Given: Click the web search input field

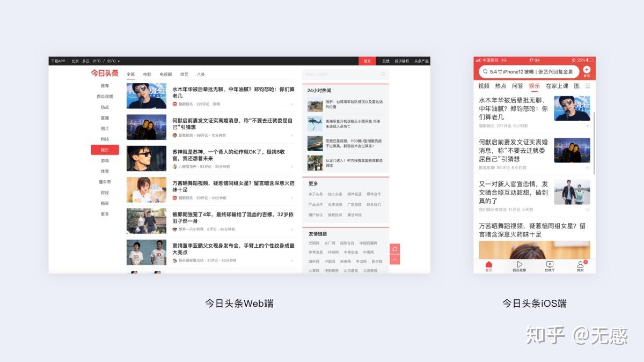Looking at the screenshot, I should point(346,75).
